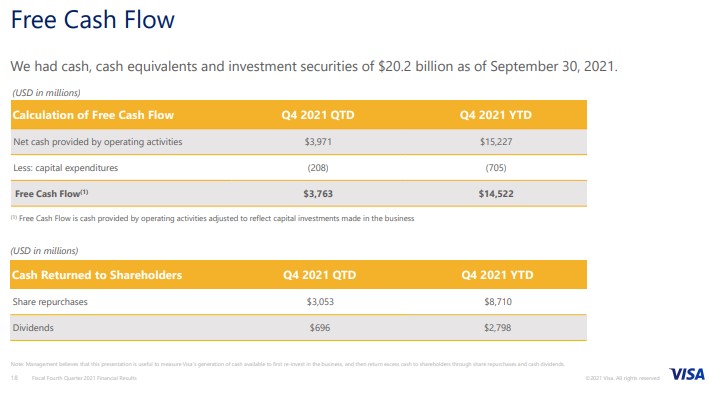The image size is (717, 393).
Task: Click the $14,522 free cash flow total
Action: [x=496, y=194]
